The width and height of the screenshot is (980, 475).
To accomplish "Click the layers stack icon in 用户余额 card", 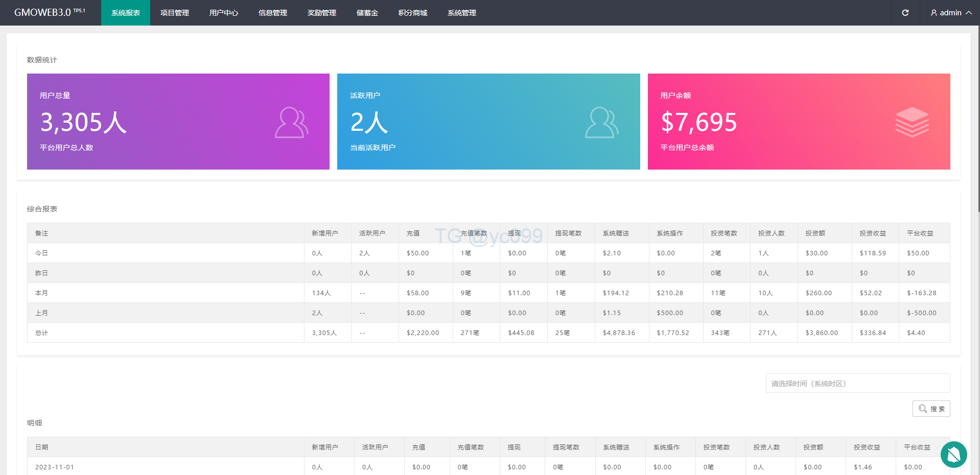I will click(x=912, y=122).
